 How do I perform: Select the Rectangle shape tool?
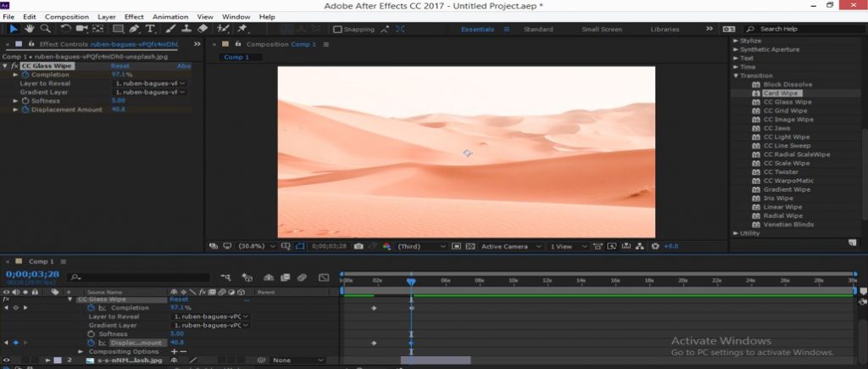118,29
